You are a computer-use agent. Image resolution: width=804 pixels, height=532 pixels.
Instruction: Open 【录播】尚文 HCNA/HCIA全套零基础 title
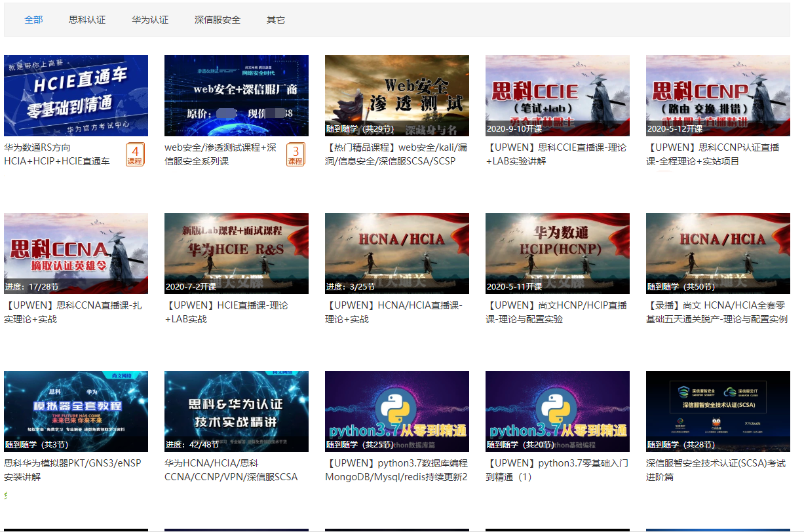point(717,313)
